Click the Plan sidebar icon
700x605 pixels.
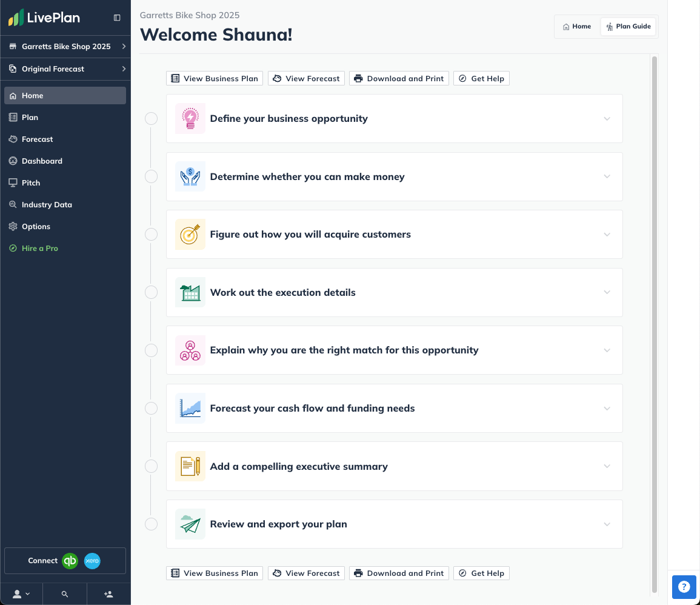(x=13, y=118)
